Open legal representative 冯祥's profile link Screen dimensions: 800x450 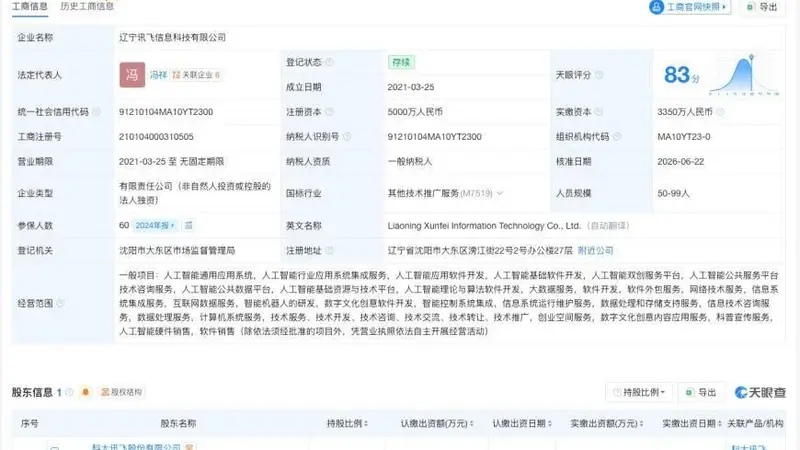pyautogui.click(x=158, y=75)
